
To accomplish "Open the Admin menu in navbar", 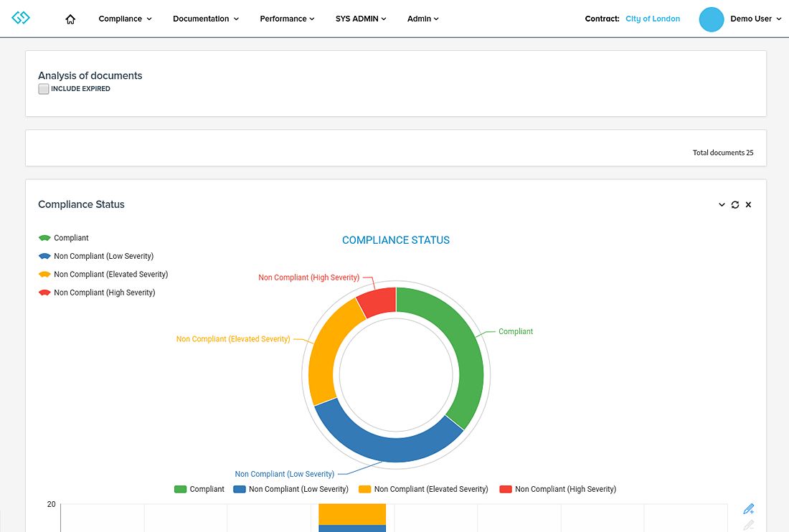I will tap(422, 19).
